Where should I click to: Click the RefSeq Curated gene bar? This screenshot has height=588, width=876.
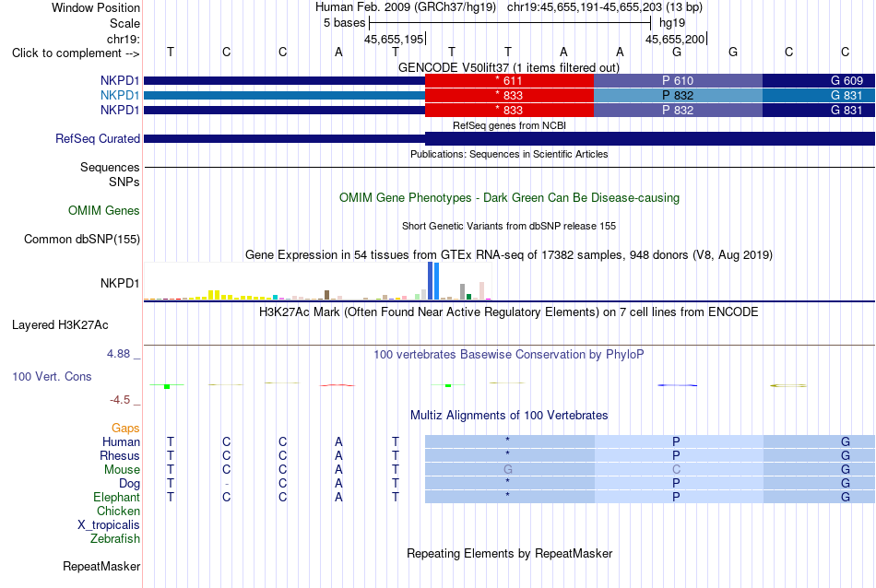point(509,138)
